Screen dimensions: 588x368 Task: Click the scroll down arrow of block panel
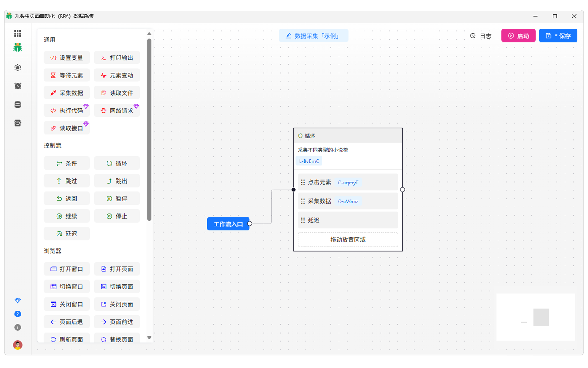click(149, 338)
